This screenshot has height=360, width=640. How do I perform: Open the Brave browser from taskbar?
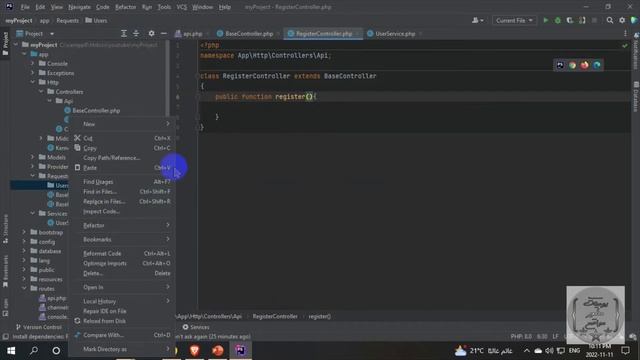click(x=195, y=350)
